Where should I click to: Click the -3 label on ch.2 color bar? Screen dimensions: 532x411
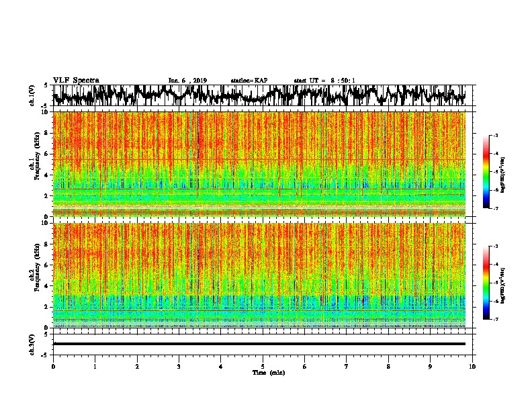pos(496,246)
